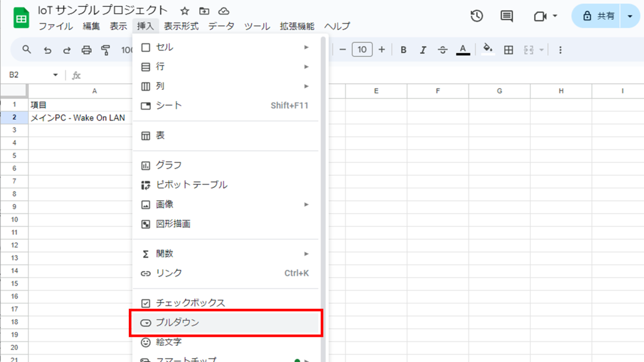Expand the 画像 submenu
The height and width of the screenshot is (362, 644).
point(226,204)
